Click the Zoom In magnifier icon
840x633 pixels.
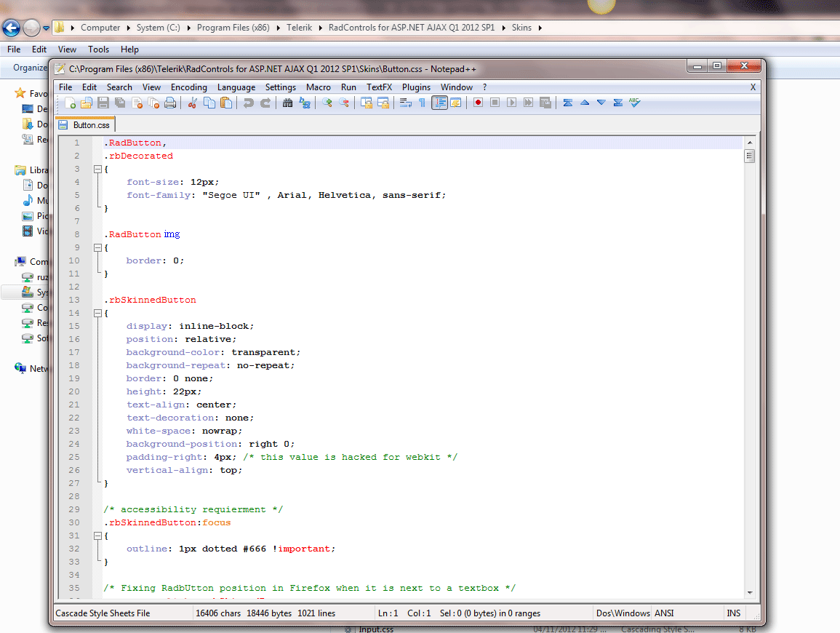(x=327, y=103)
